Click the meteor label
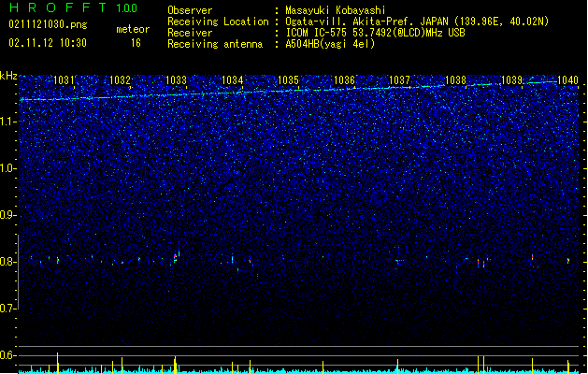Image resolution: width=588 pixels, height=374 pixels. [133, 29]
